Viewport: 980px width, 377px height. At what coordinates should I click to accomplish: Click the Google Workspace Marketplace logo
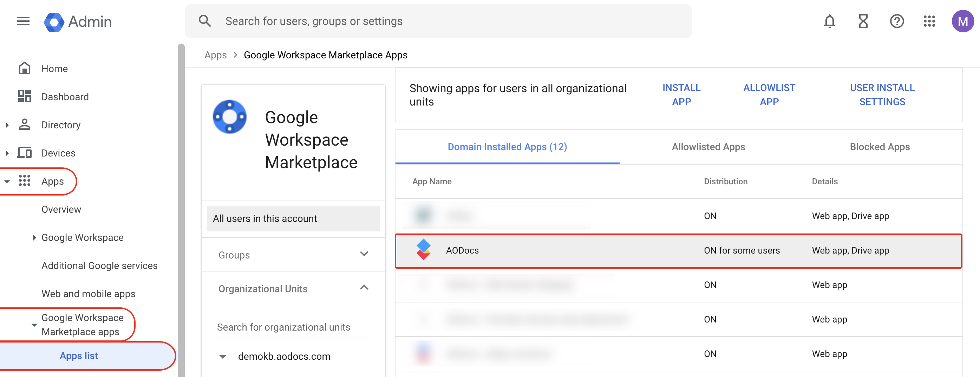pos(229,117)
